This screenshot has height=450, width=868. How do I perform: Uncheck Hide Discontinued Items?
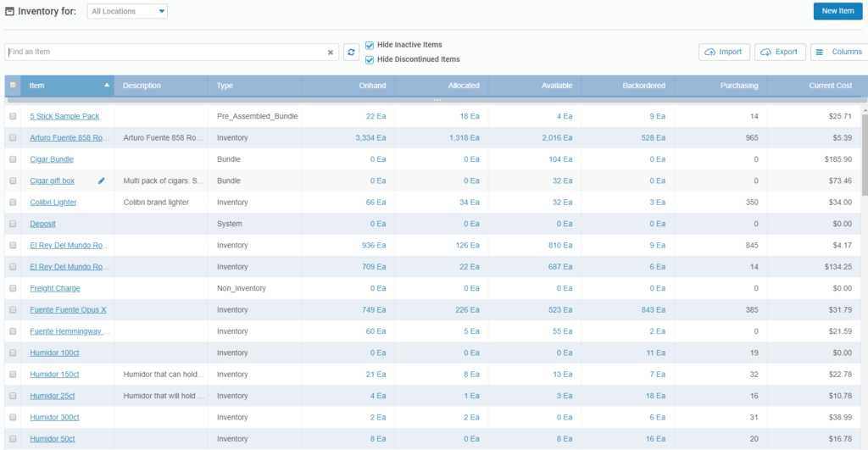tap(370, 60)
